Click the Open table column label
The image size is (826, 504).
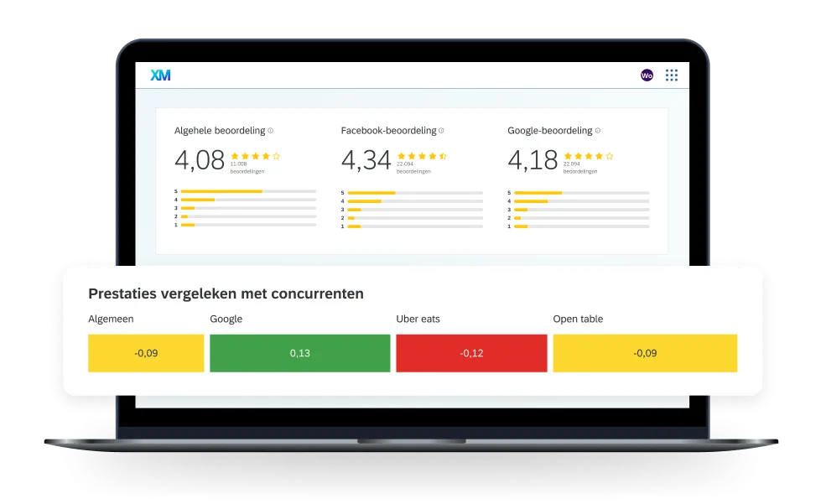click(578, 319)
